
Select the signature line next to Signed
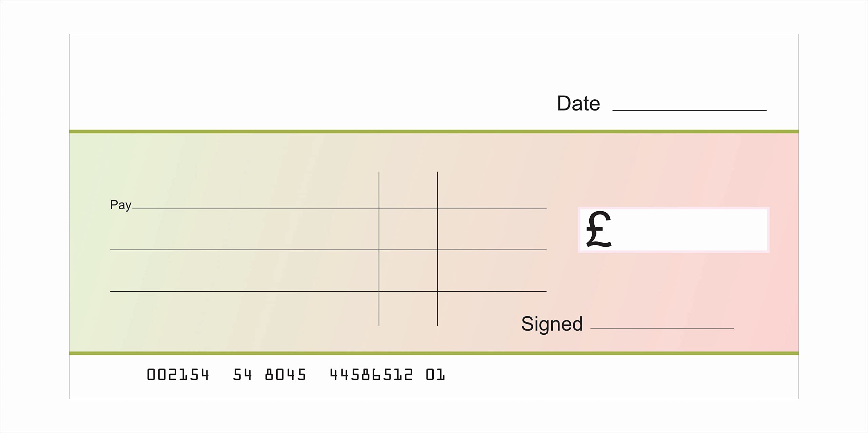pos(662,328)
